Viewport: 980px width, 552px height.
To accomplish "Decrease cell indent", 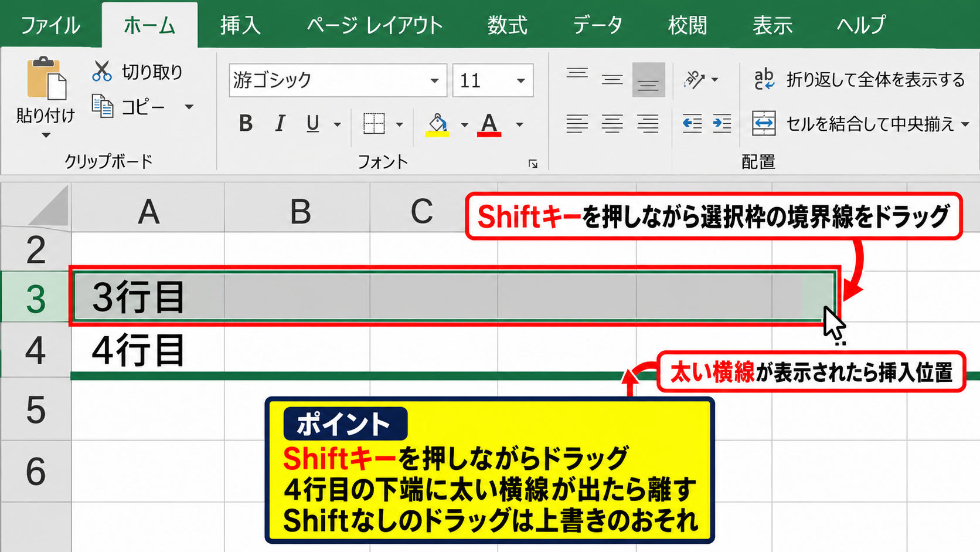I will (x=692, y=124).
